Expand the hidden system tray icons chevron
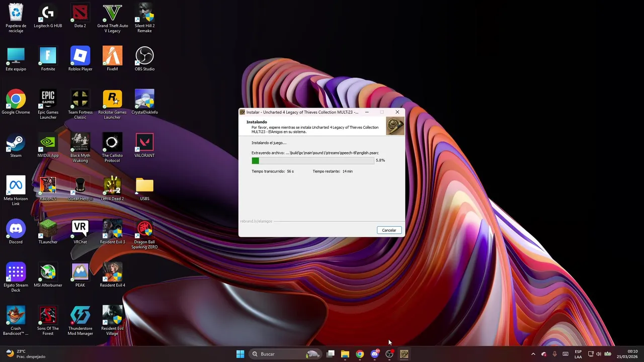 tap(533, 354)
